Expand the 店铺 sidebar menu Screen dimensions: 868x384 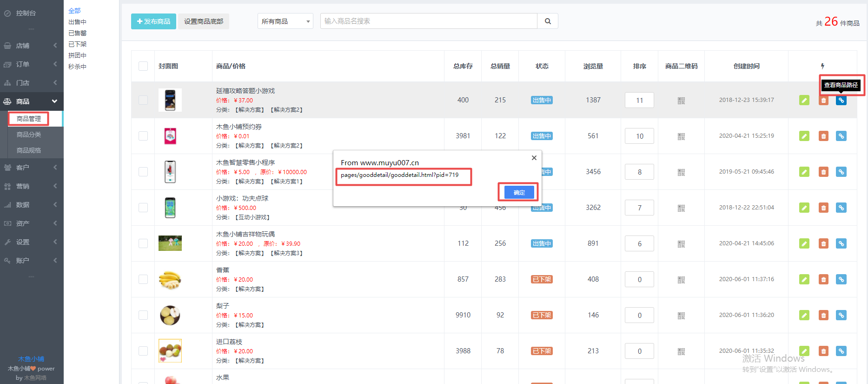32,46
